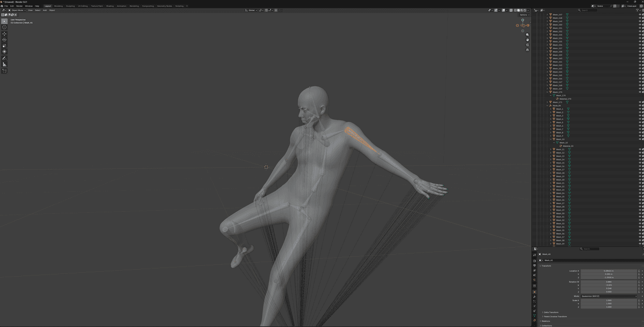Hide Mesh_147 using its eye icon
The width and height of the screenshot is (644, 327).
[x=640, y=14]
